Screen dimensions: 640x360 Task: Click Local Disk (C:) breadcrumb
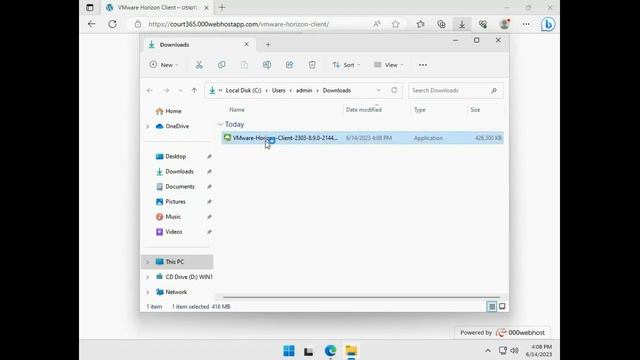(243, 91)
